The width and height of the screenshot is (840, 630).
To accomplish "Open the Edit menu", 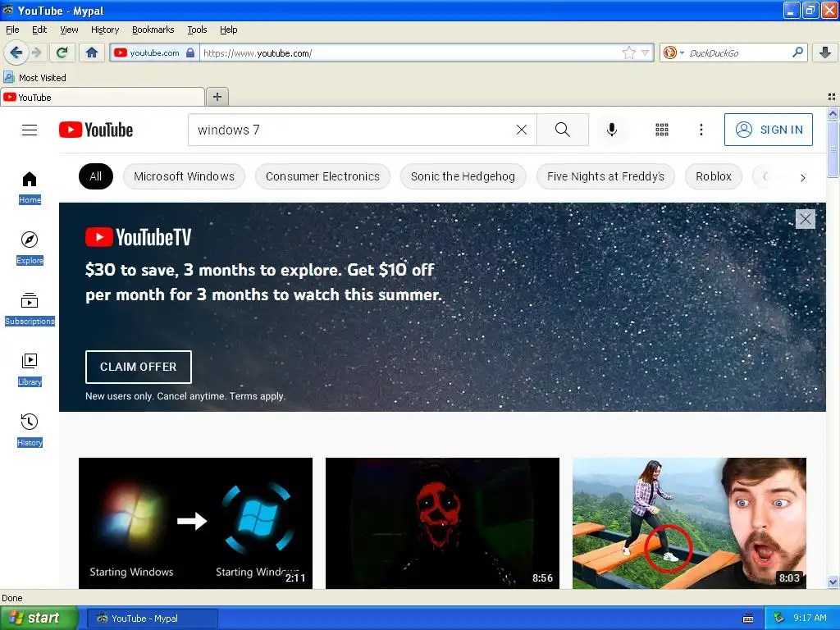I will 39,30.
